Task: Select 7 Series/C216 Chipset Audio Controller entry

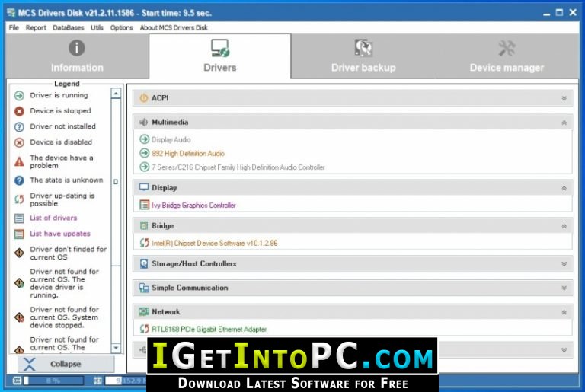Action: tap(238, 167)
